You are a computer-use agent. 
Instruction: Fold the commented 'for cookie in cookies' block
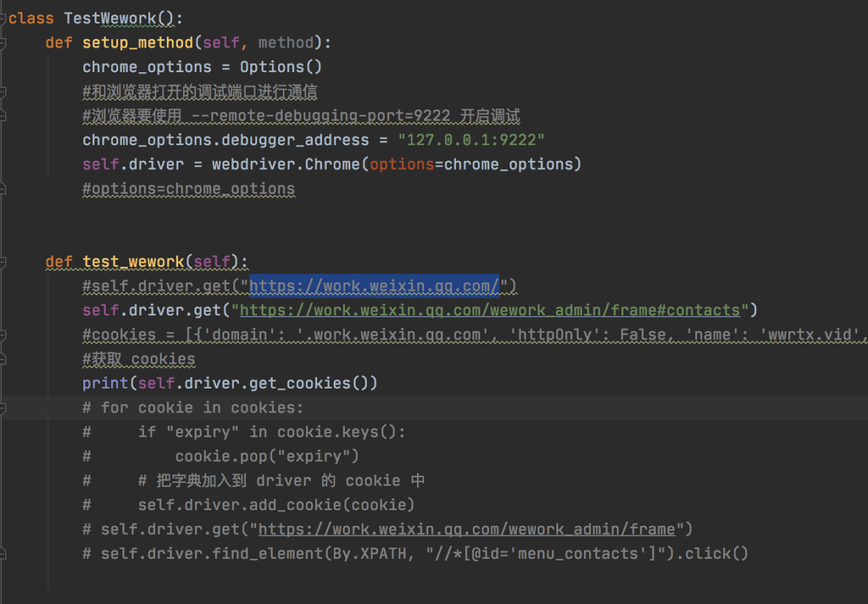click(x=3, y=407)
